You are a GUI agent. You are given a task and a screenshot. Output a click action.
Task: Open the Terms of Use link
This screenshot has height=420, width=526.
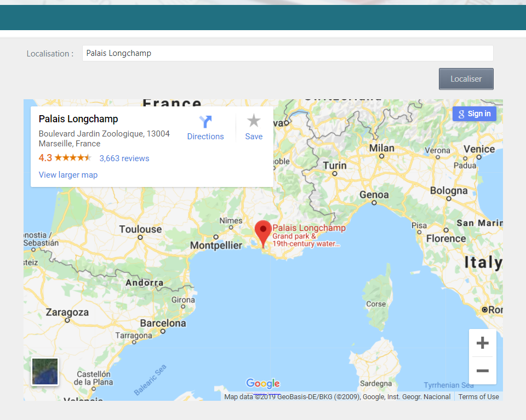pyautogui.click(x=478, y=397)
